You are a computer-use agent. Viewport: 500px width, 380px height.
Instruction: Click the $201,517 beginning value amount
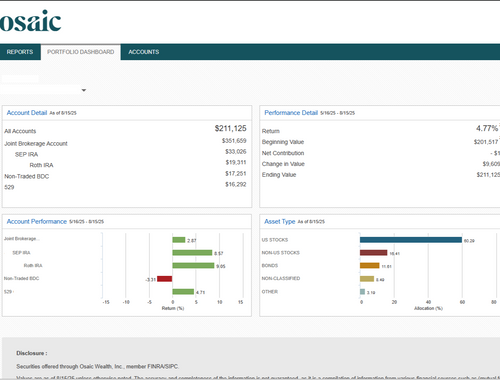(486, 142)
